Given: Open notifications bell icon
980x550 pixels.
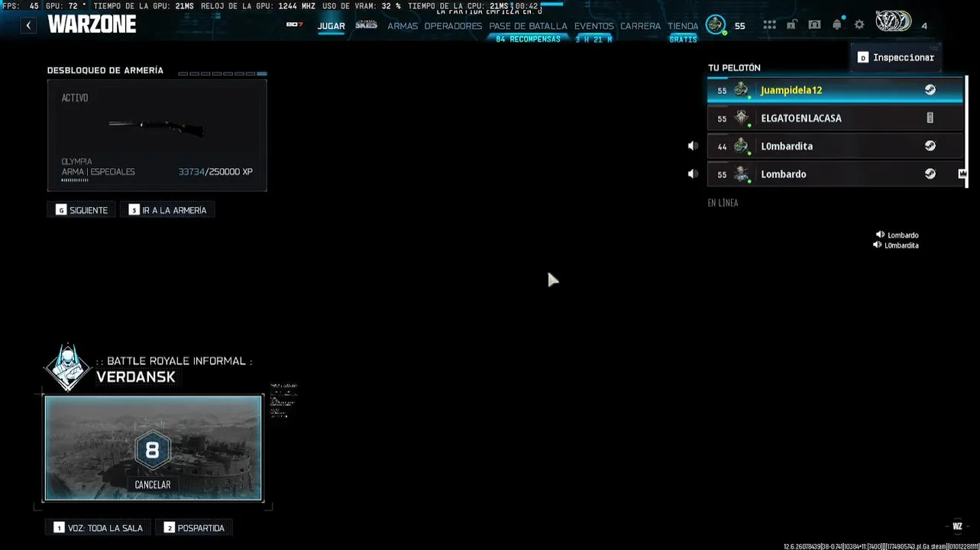Looking at the screenshot, I should point(837,24).
